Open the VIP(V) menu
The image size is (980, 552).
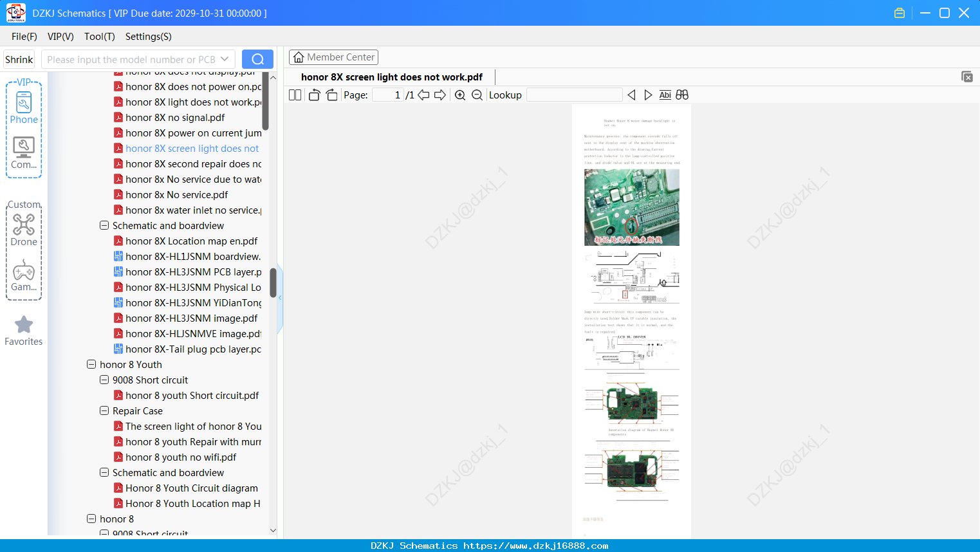pos(60,37)
